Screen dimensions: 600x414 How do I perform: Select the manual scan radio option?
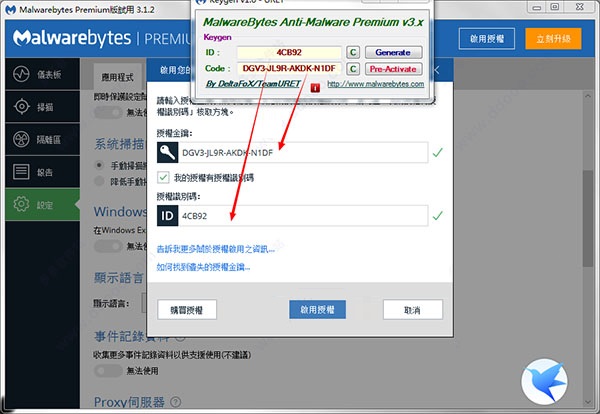pos(99,165)
